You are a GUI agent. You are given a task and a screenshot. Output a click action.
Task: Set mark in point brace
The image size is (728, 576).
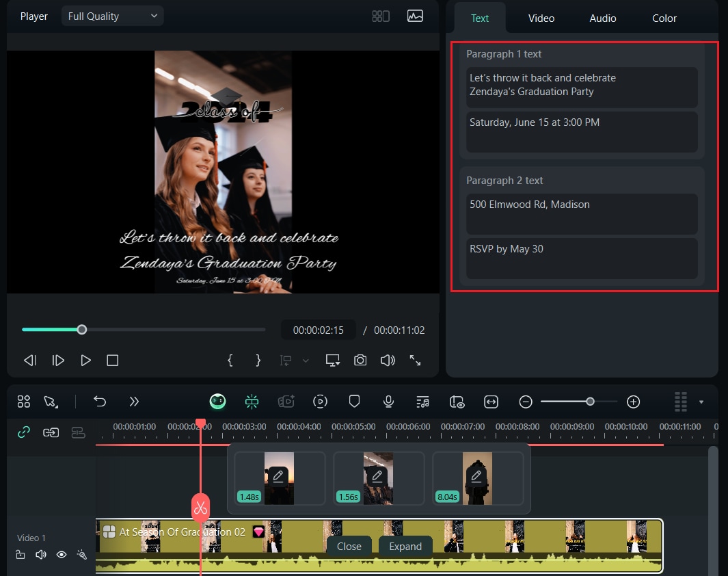[230, 361]
